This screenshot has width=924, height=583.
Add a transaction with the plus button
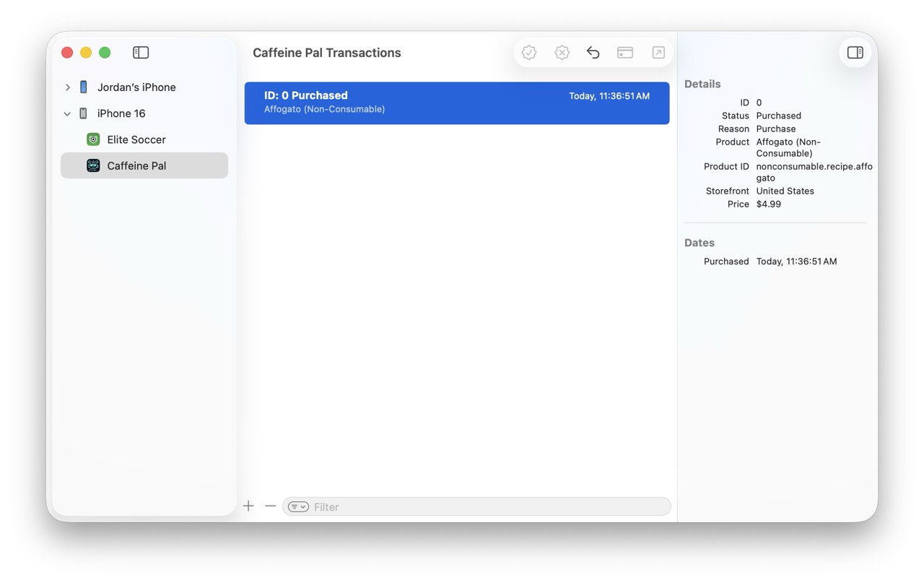pos(248,506)
